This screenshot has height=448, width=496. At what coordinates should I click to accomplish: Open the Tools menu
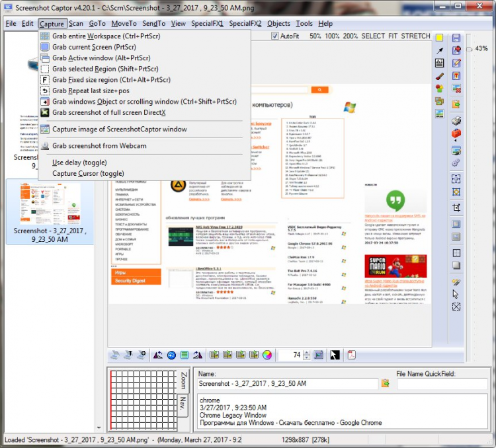point(304,24)
